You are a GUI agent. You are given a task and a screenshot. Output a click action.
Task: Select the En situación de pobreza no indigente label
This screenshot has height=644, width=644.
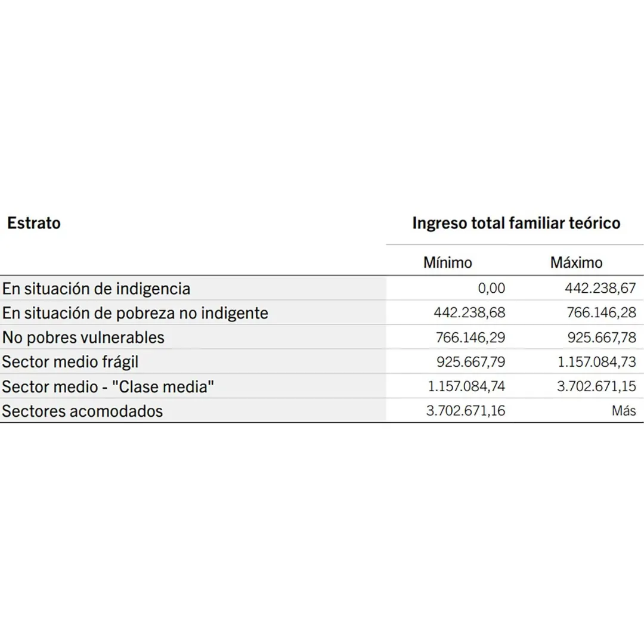[x=135, y=313]
